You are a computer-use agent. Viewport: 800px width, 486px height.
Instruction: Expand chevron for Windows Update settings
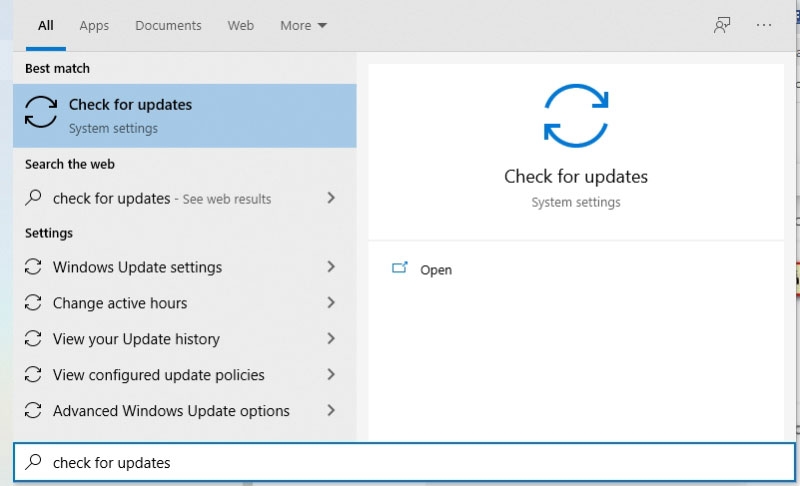point(331,267)
